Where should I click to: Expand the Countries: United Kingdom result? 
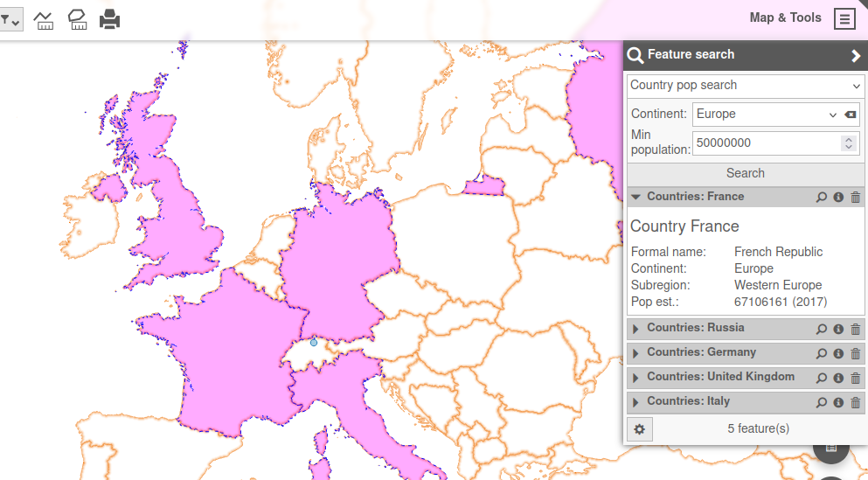point(636,378)
